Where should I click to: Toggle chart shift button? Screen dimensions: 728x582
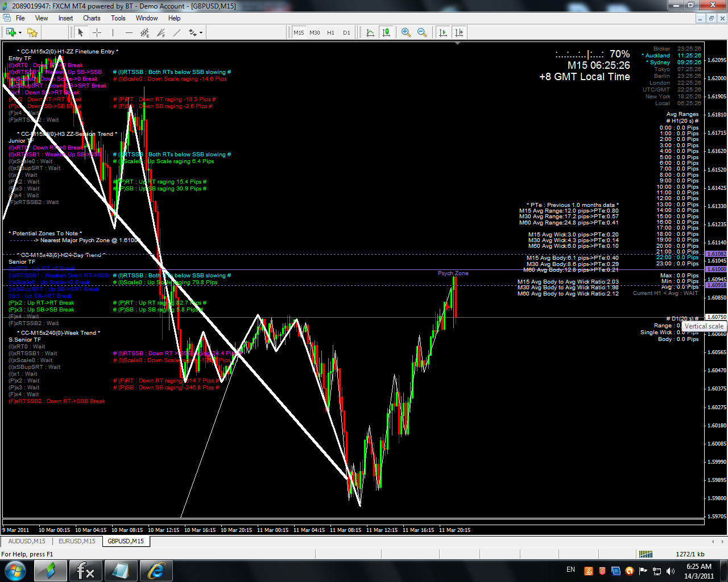[x=459, y=32]
